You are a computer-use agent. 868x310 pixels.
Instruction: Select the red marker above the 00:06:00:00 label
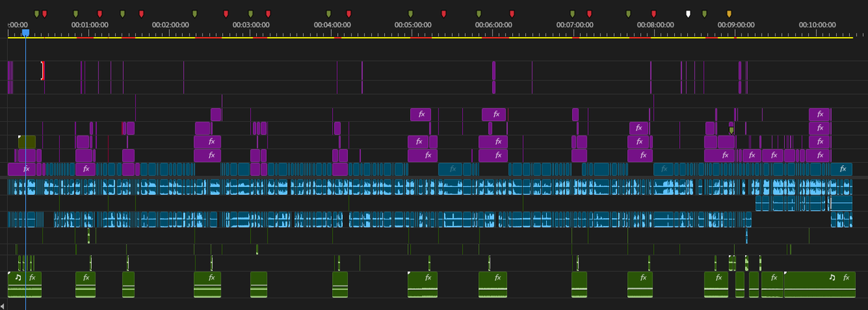(x=512, y=13)
